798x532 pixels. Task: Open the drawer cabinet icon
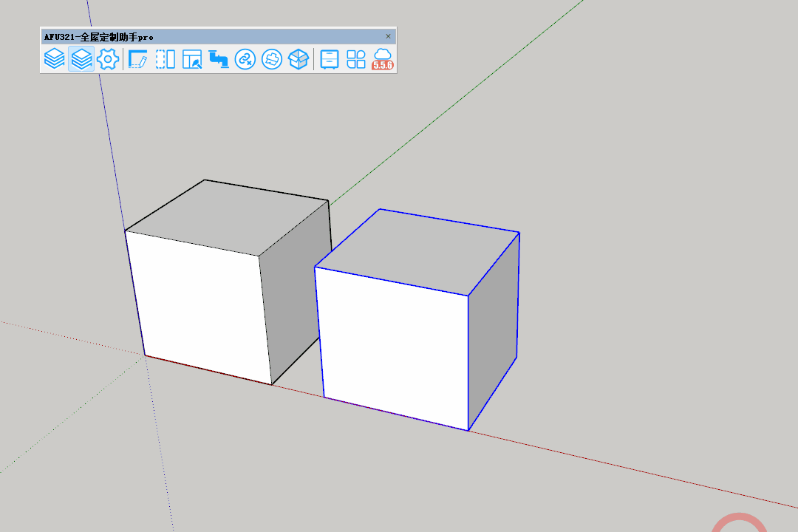click(x=330, y=59)
